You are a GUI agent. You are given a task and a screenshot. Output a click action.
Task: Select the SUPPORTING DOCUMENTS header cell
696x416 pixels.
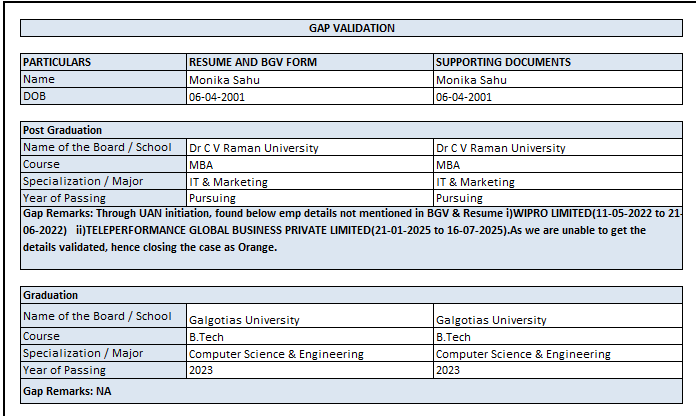504,62
